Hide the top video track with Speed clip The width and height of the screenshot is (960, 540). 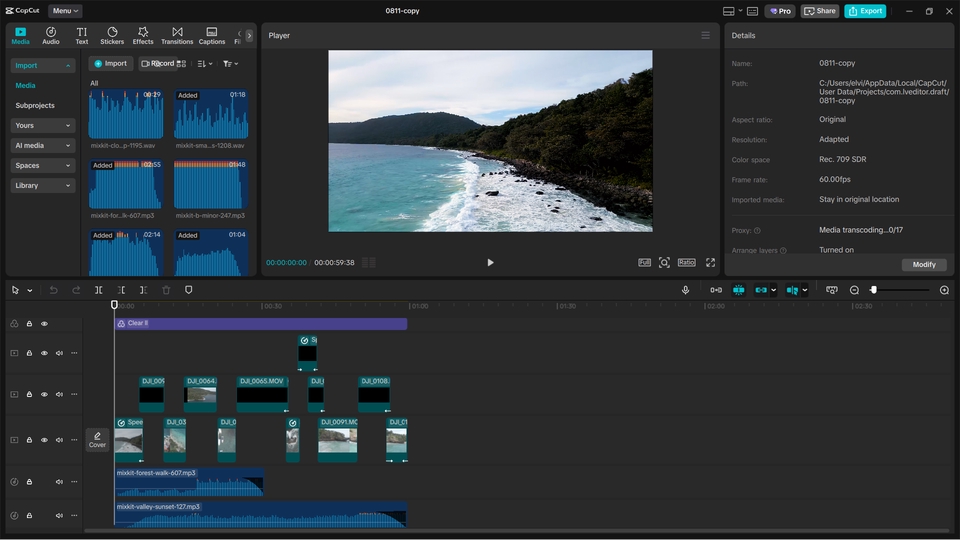click(x=44, y=353)
